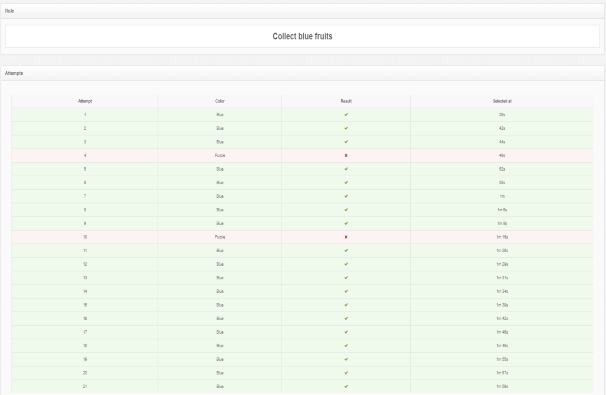
Task: Select the Blue color cell in attempt 7
Action: (x=220, y=196)
